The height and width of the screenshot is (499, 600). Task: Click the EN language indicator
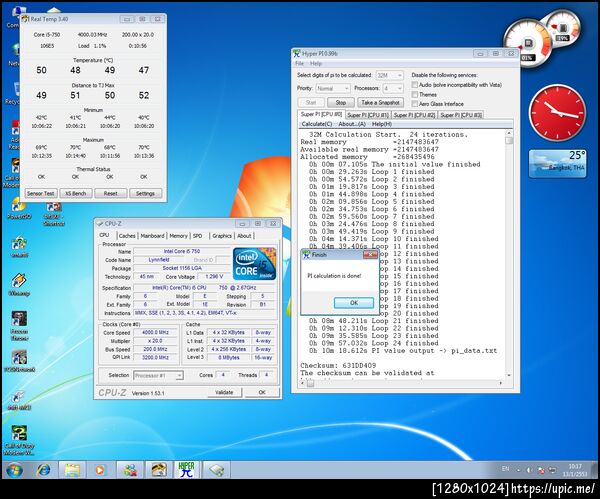[x=505, y=469]
